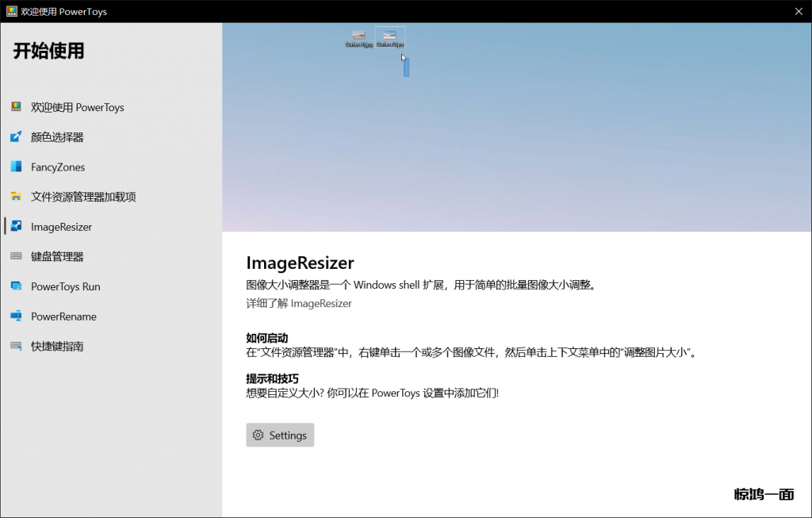Image resolution: width=812 pixels, height=518 pixels.
Task: Click the selected image file in the preview
Action: 389,37
